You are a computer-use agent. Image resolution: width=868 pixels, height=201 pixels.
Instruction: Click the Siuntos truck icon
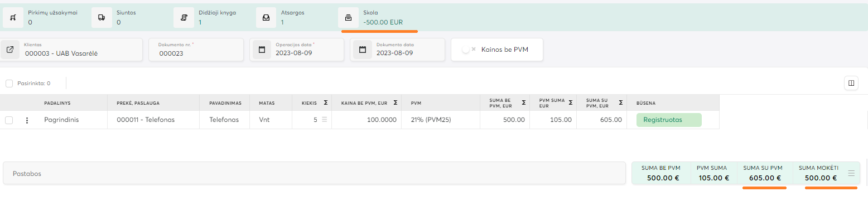[x=102, y=17]
